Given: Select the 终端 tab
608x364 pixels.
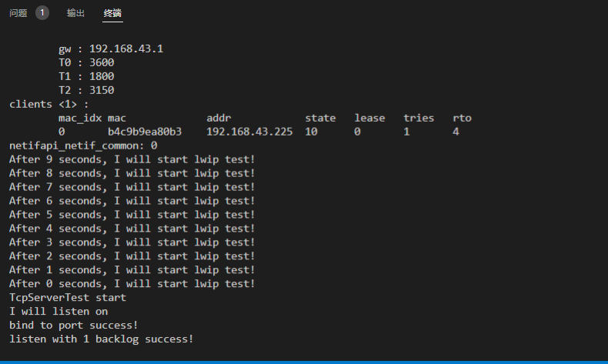Looking at the screenshot, I should tap(112, 13).
